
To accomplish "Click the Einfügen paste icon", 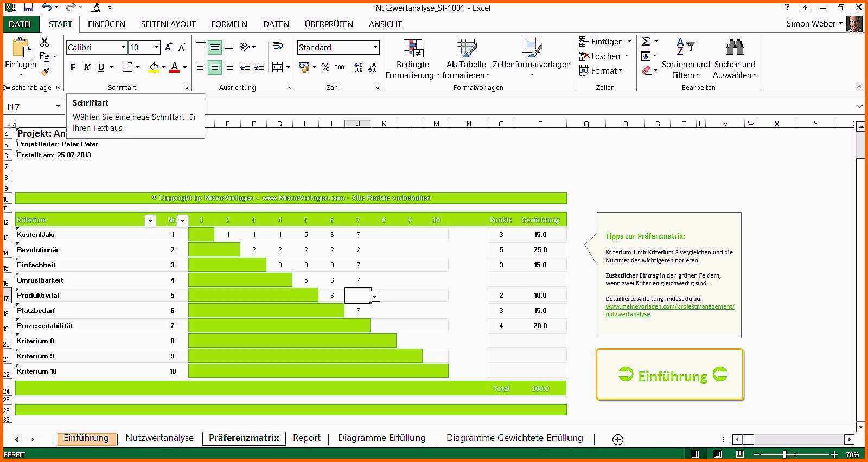I will (21, 48).
